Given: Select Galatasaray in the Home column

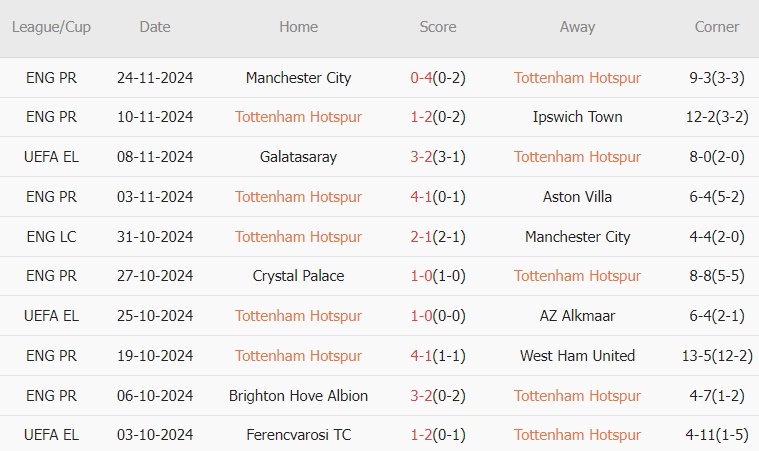Looking at the screenshot, I should [x=298, y=157].
